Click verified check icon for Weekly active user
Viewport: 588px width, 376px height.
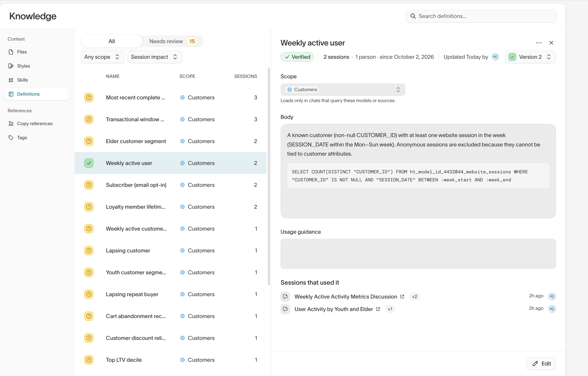[89, 163]
